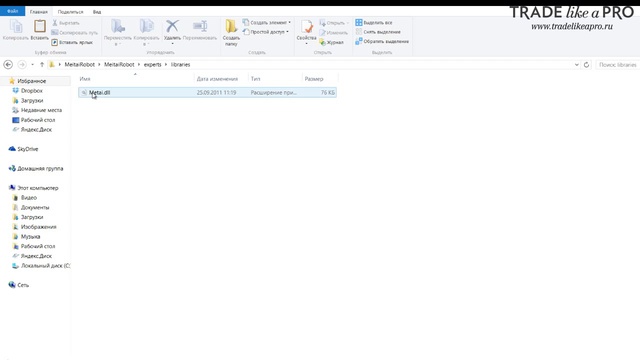Click the Refresh icon by address bar
Screen dimensions: 640x360
click(586, 64)
